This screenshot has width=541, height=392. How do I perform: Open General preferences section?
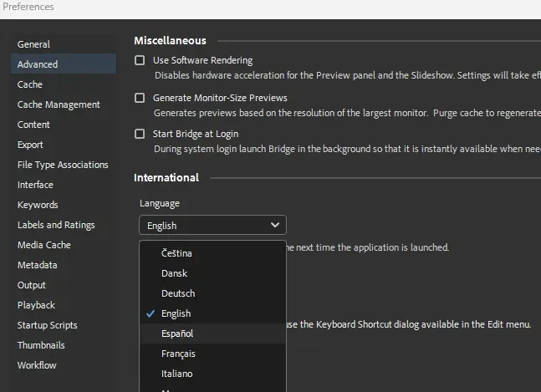[64, 44]
